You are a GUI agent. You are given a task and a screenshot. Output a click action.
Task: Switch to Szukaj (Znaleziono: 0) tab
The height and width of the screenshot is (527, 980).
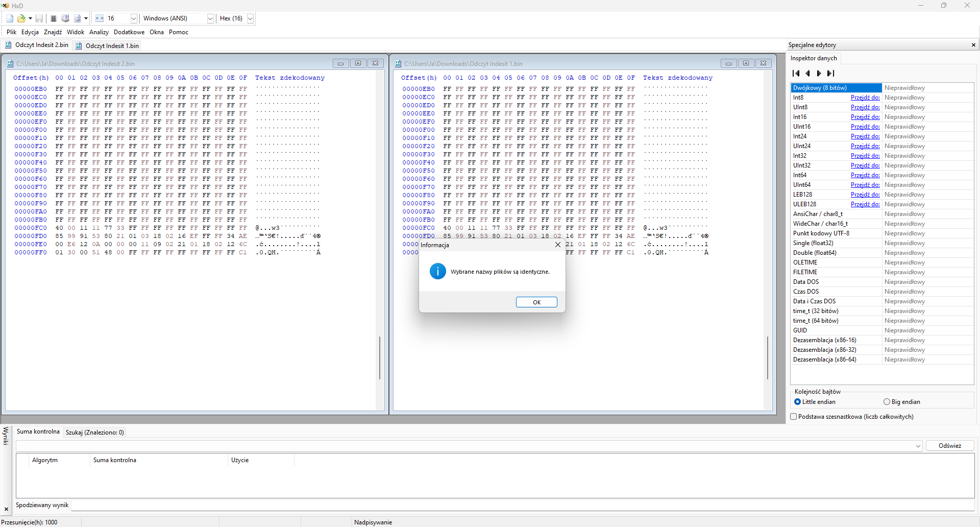point(95,433)
